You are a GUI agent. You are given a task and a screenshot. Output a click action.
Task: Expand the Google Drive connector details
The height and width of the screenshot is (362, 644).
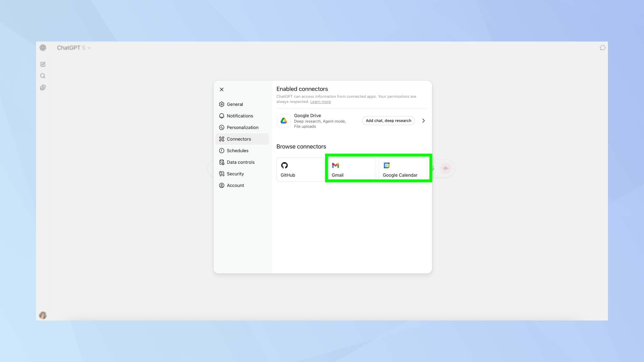(x=423, y=121)
